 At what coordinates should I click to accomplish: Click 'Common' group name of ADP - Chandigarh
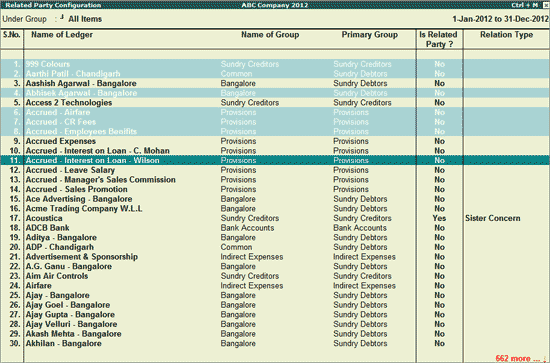(x=236, y=247)
